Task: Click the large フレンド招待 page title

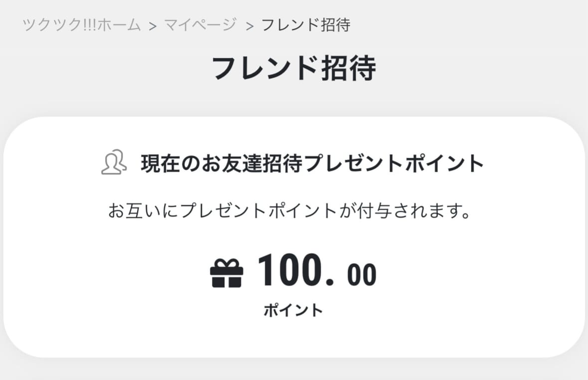Action: (294, 68)
